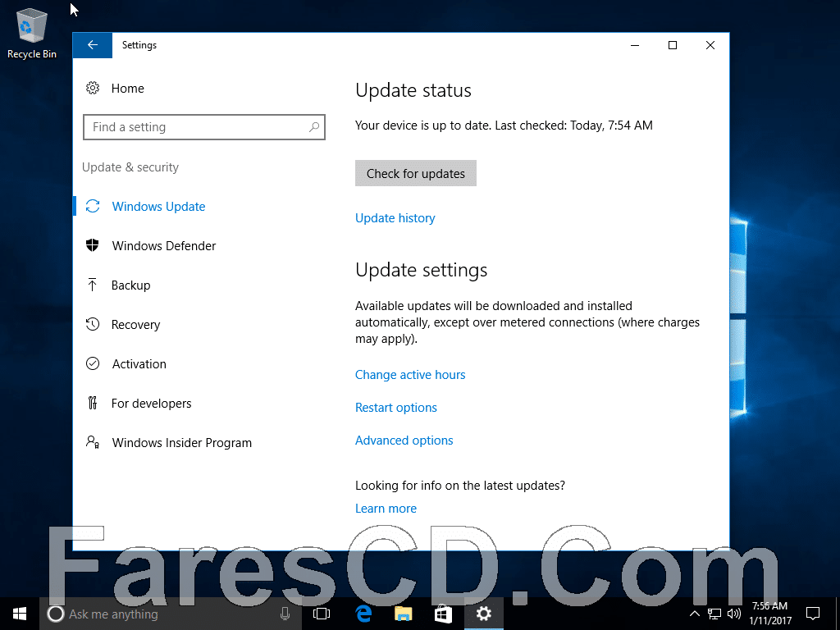Click the Settings back arrow
Viewport: 840px width, 630px height.
click(x=92, y=45)
